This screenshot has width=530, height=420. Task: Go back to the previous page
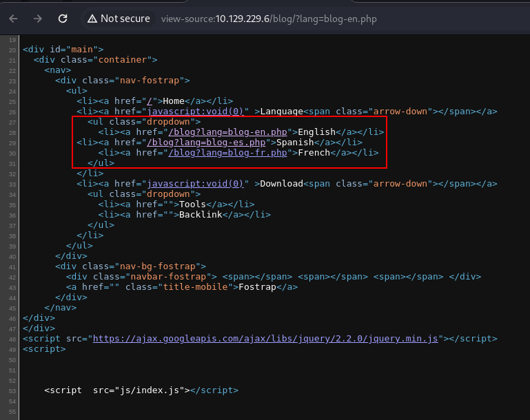click(13, 19)
